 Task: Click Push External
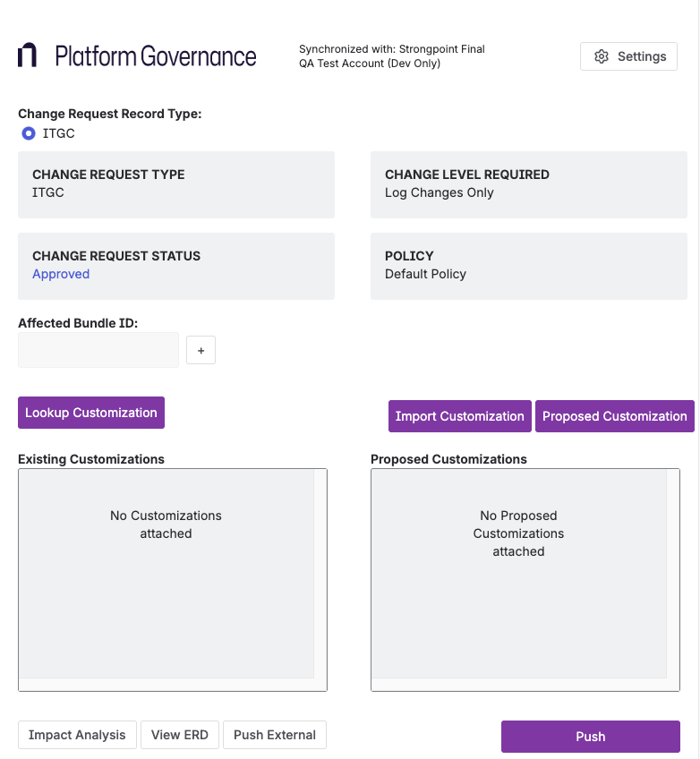pyautogui.click(x=274, y=735)
